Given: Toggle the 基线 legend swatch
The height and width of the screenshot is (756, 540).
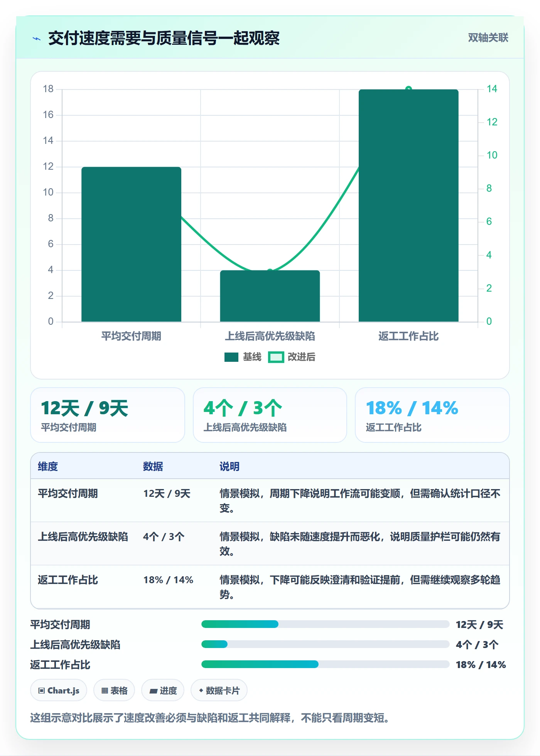Looking at the screenshot, I should (x=231, y=357).
